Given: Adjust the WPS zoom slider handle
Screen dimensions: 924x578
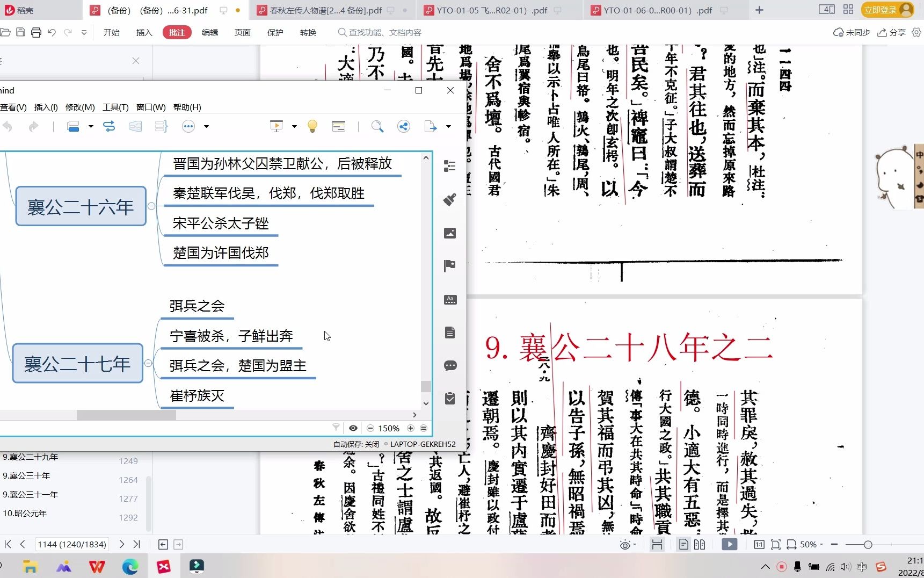Looking at the screenshot, I should tap(868, 545).
